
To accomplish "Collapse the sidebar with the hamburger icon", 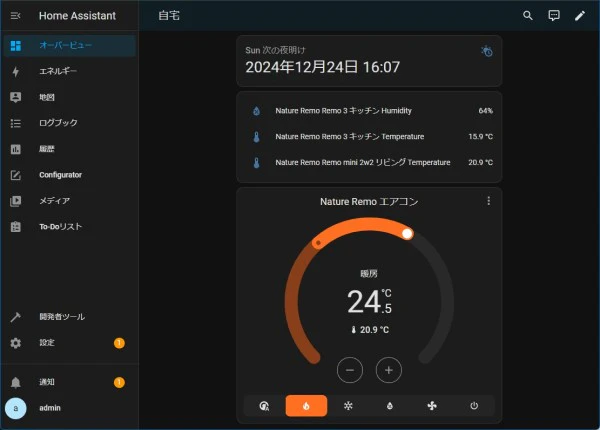I will 15,16.
